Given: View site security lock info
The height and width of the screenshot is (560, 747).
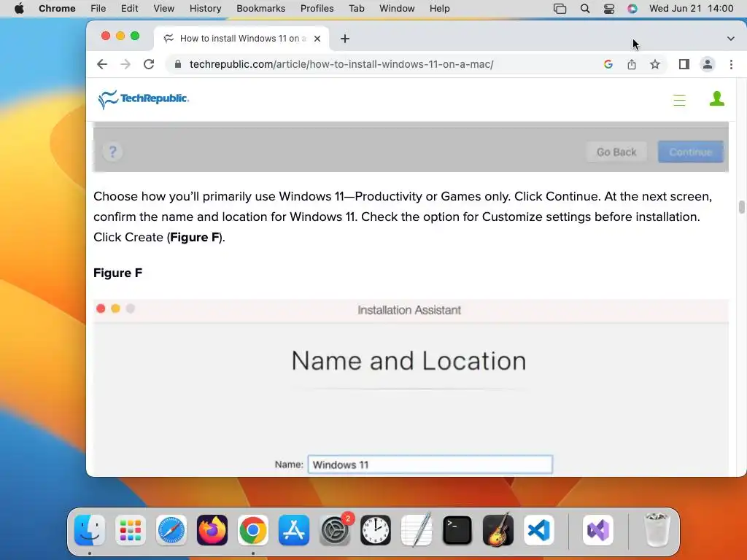Looking at the screenshot, I should coord(178,64).
